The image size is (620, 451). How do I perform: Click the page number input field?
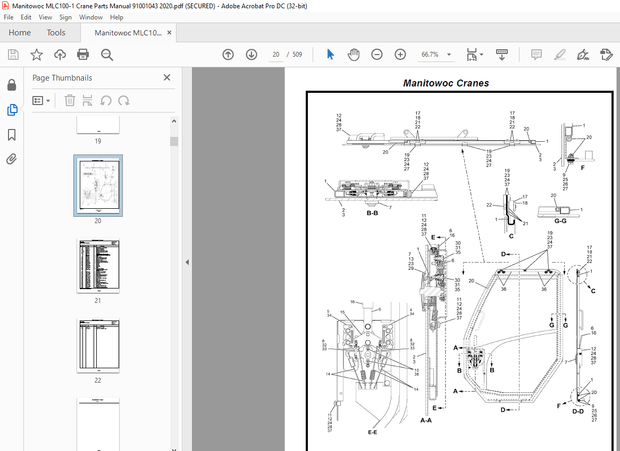(276, 55)
